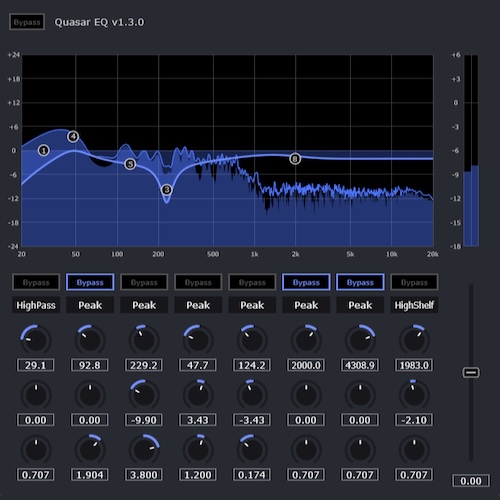Click the 92.8 frequency value field
The image size is (500, 500).
[90, 365]
